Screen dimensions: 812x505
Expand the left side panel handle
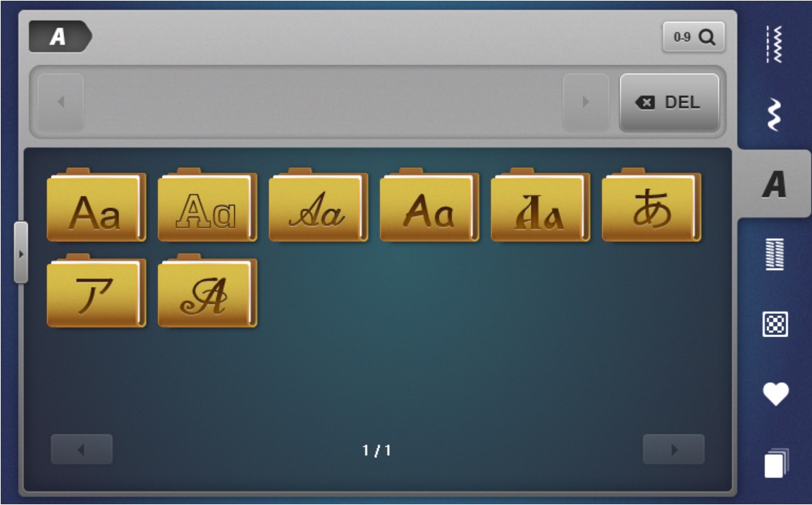click(x=21, y=253)
